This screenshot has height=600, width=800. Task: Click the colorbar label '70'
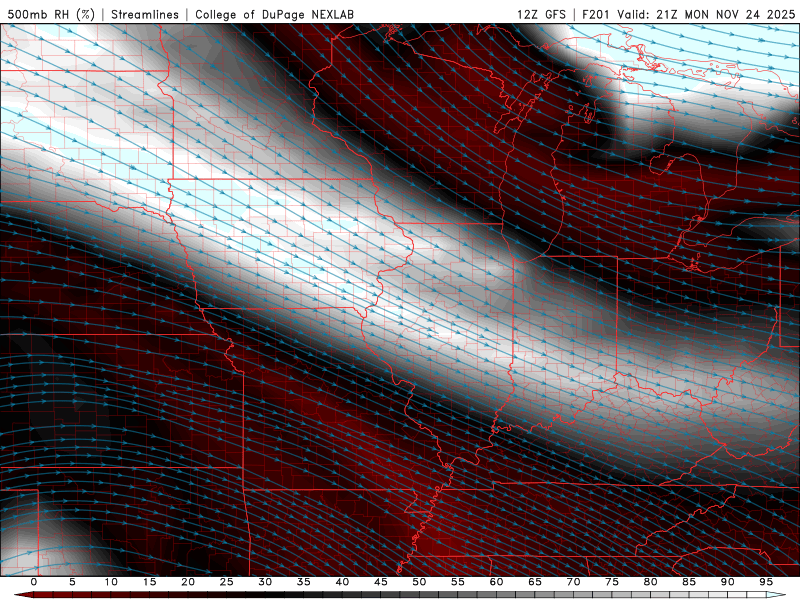tap(573, 582)
